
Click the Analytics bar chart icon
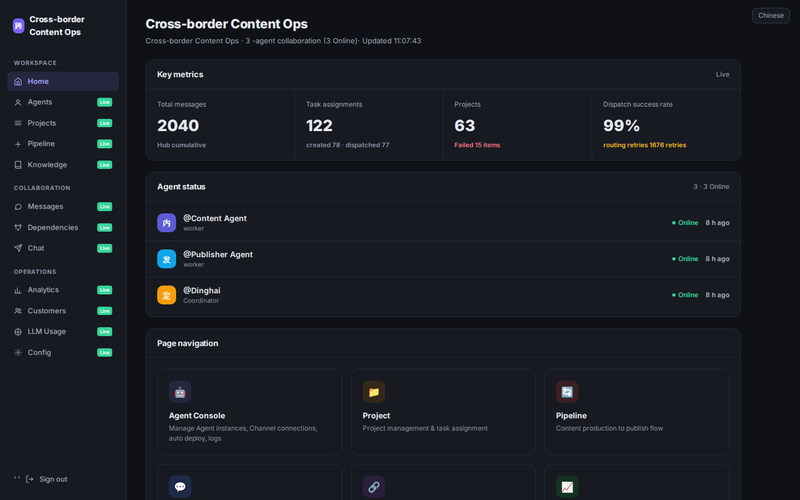(18, 290)
